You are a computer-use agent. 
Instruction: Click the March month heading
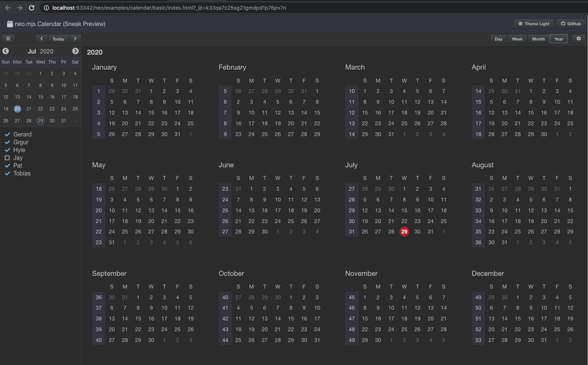pos(355,67)
